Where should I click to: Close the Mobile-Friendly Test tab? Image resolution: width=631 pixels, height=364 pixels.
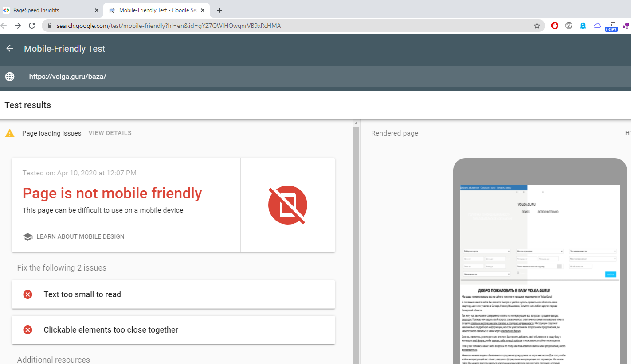click(204, 10)
